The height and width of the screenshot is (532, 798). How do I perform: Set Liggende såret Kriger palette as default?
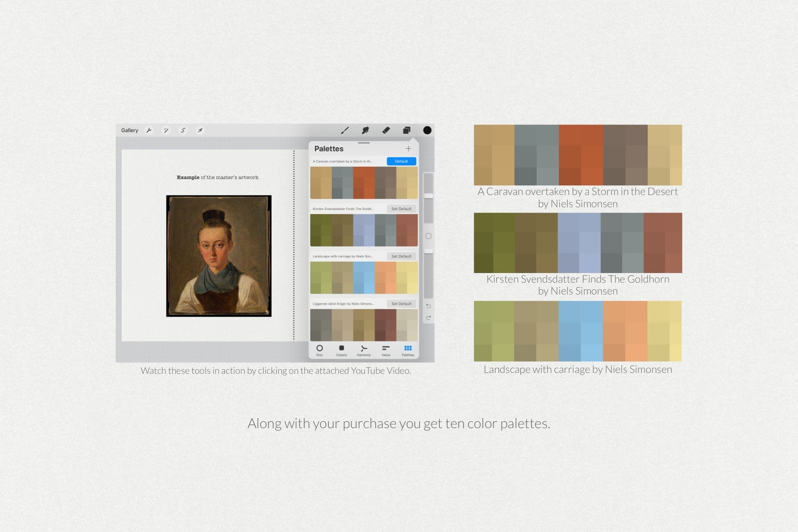coord(401,304)
